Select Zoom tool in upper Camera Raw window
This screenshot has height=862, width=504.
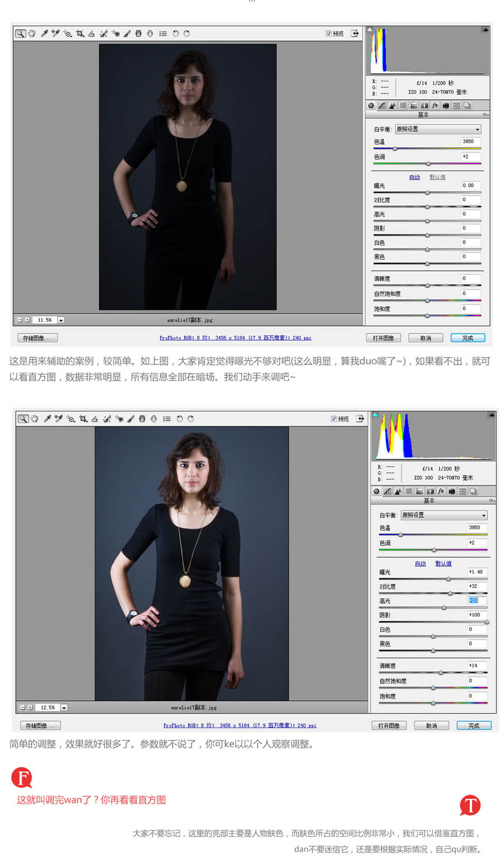[20, 34]
